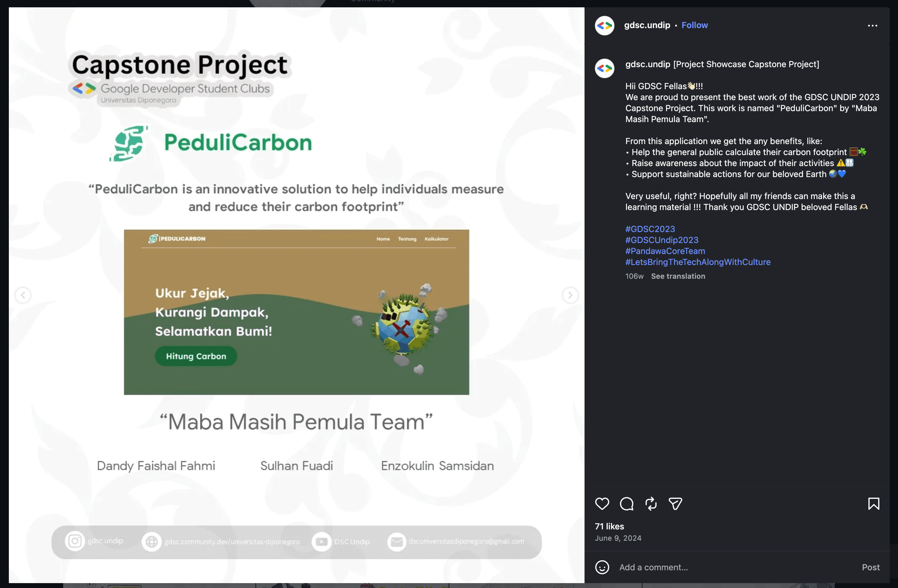Like the post with the heart icon
This screenshot has width=898, height=588.
pos(602,503)
